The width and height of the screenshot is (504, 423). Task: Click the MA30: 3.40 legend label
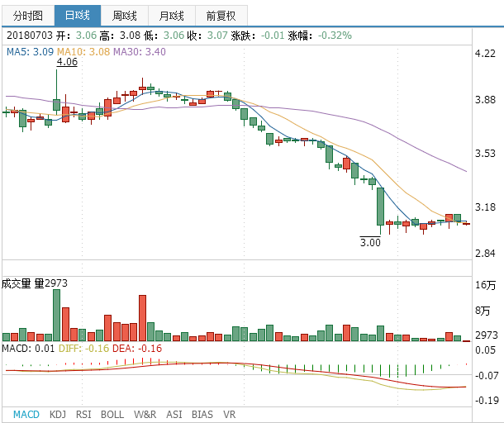140,52
